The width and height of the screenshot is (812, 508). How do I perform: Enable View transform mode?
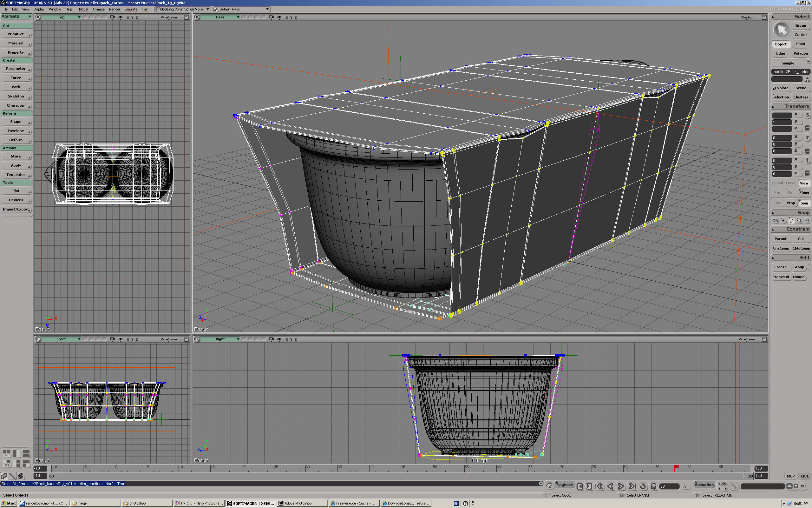pyautogui.click(x=804, y=183)
